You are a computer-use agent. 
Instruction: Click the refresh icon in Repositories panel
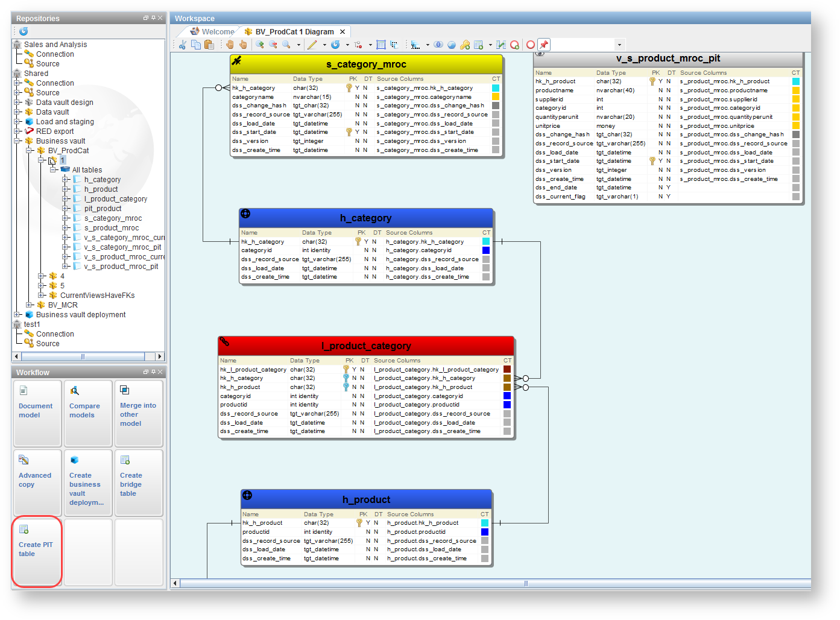pyautogui.click(x=24, y=31)
